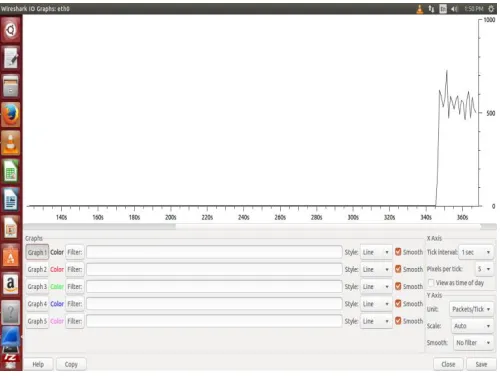Toggle the Graph 4 button

tap(37, 304)
